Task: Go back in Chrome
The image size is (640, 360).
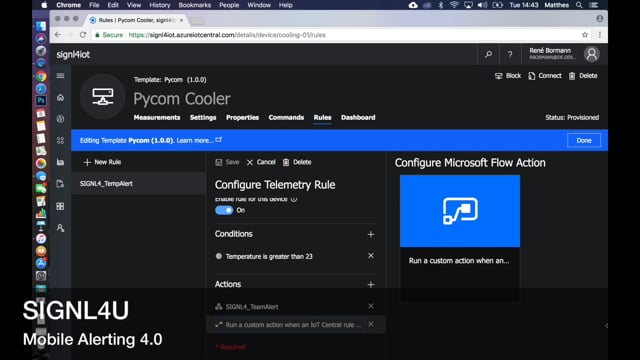Action: pos(58,35)
